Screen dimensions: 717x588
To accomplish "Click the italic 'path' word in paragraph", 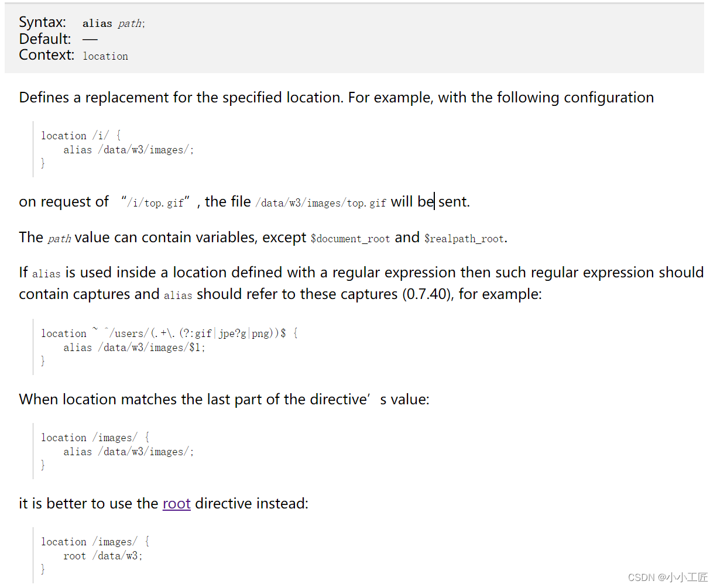I will point(59,239).
